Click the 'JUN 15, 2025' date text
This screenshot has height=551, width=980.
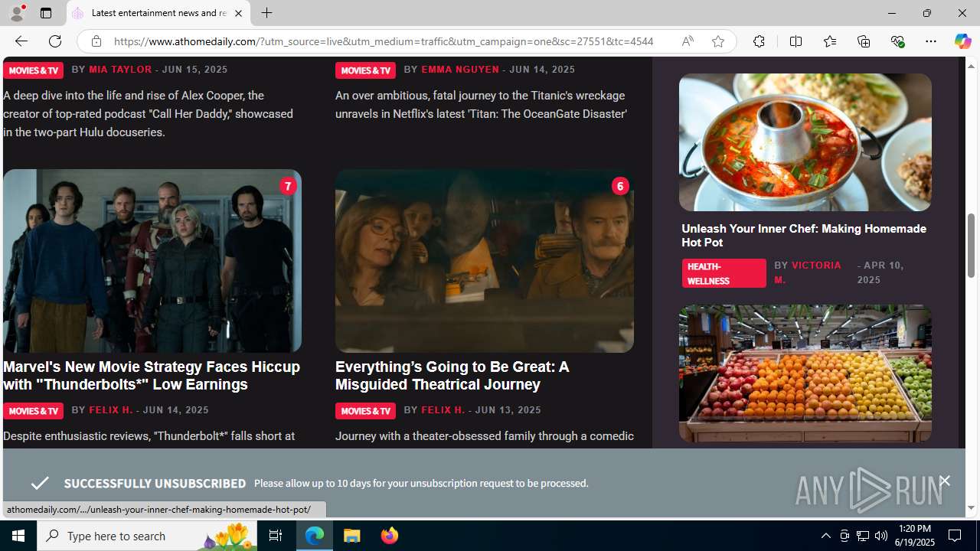[194, 69]
